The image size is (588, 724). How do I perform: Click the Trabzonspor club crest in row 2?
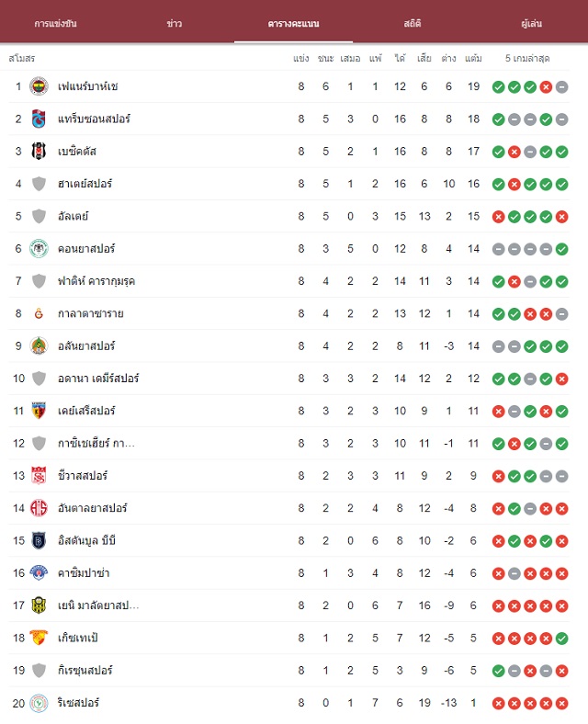[x=39, y=119]
